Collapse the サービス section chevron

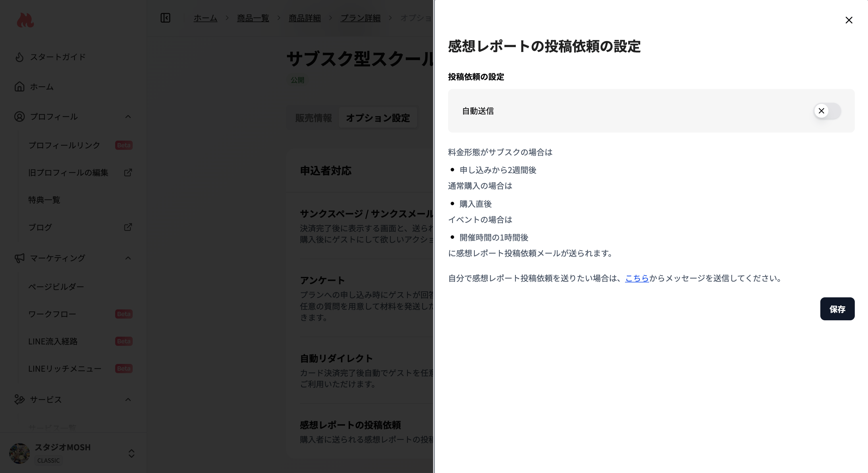click(128, 399)
